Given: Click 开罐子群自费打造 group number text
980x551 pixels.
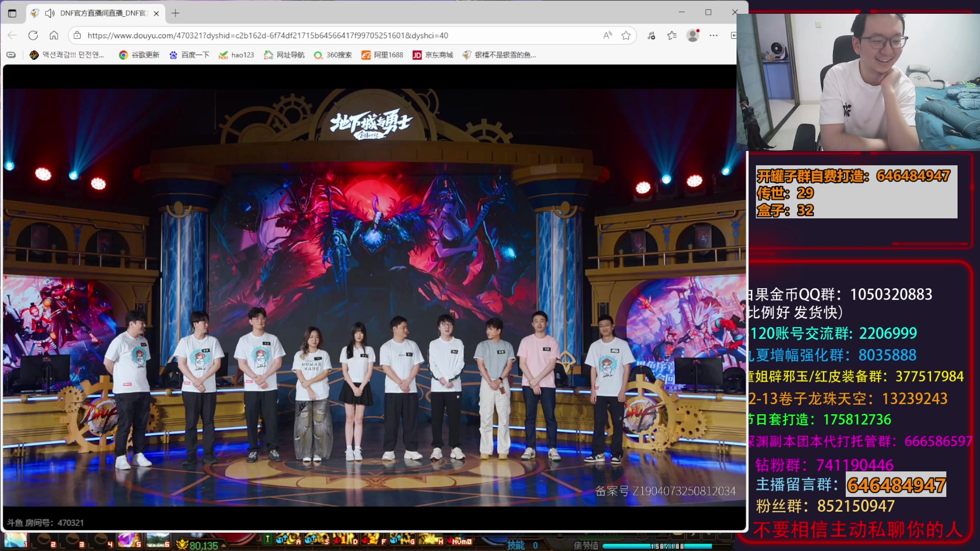Looking at the screenshot, I should tap(853, 176).
